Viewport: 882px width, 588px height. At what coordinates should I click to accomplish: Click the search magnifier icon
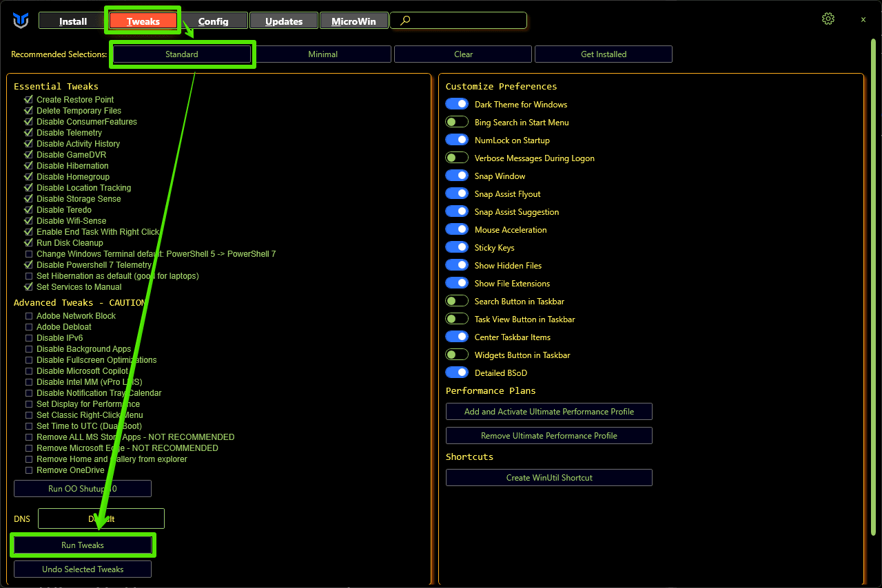(405, 21)
